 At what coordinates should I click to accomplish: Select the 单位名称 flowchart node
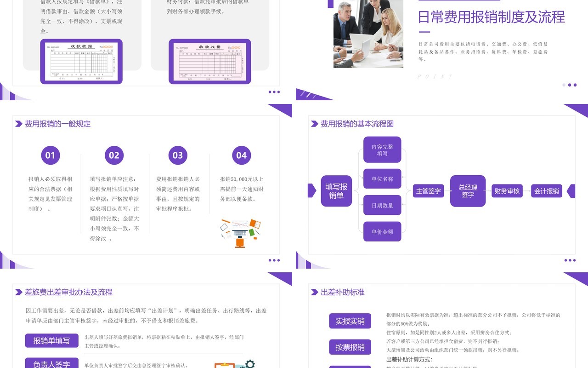tap(382, 179)
